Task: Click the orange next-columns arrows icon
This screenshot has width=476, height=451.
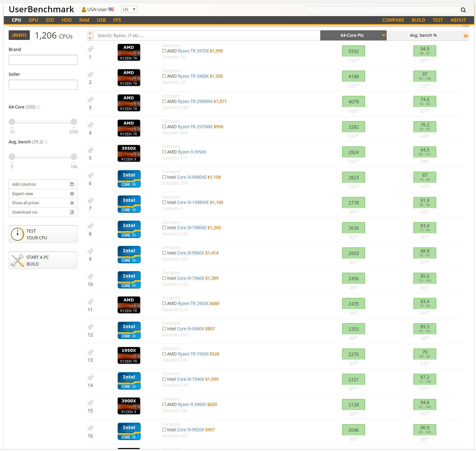Action: [466, 36]
